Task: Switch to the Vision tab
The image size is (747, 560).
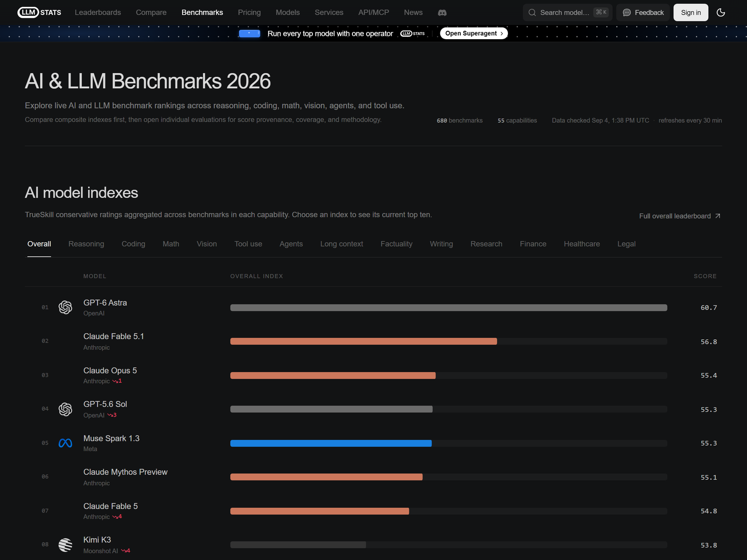Action: 207,244
